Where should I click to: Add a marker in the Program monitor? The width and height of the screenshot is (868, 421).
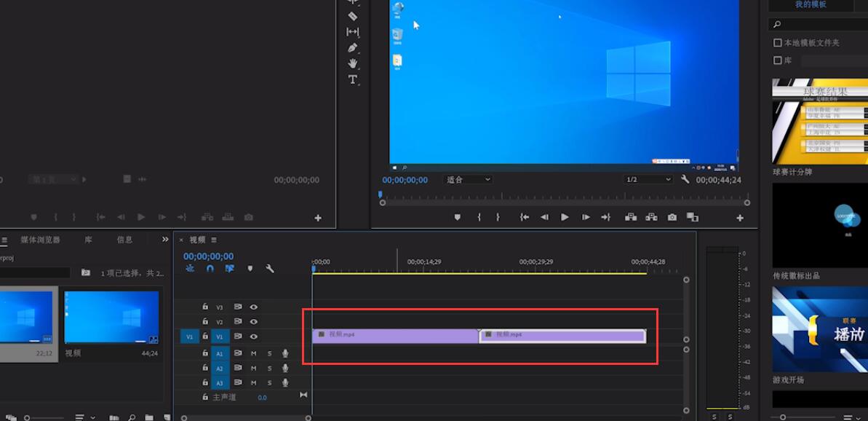(457, 218)
